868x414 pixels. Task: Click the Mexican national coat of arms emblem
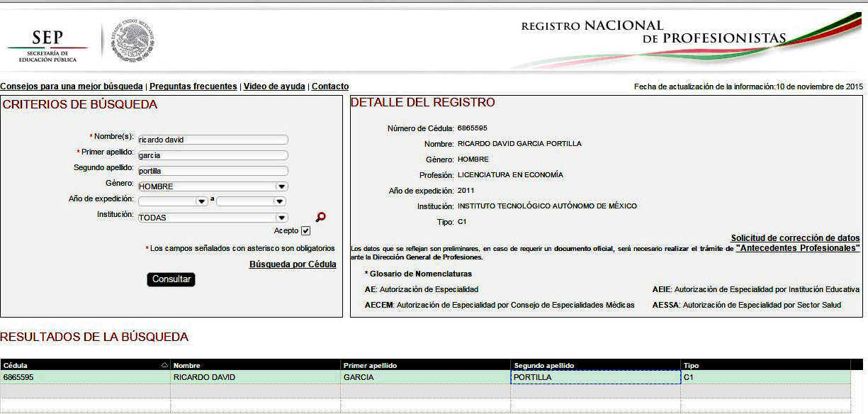133,41
